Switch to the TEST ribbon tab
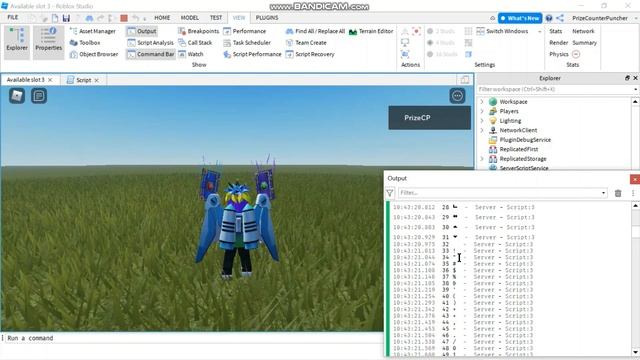This screenshot has height=360, width=640. [x=216, y=18]
